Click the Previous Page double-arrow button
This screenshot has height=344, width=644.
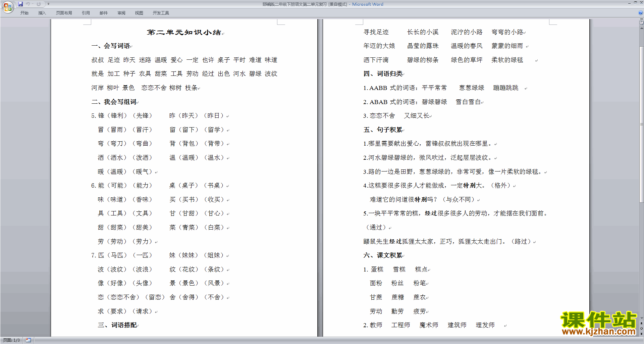pyautogui.click(x=642, y=323)
